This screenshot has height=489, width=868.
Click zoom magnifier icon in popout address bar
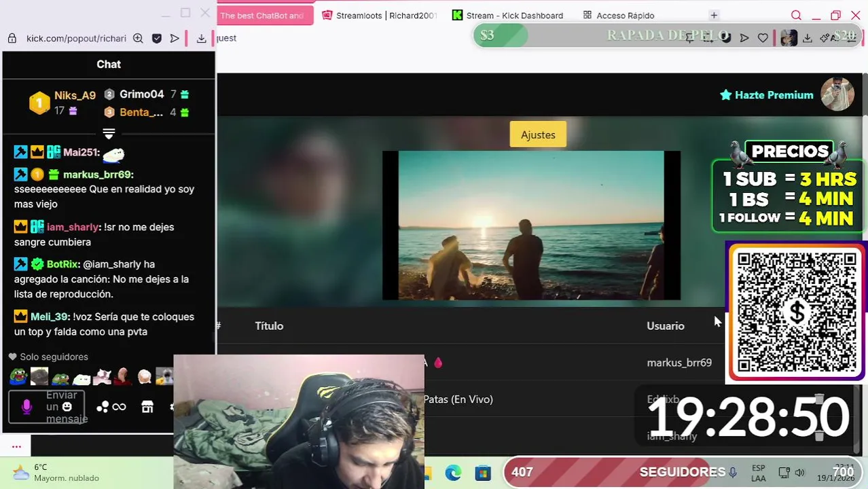[x=138, y=38]
